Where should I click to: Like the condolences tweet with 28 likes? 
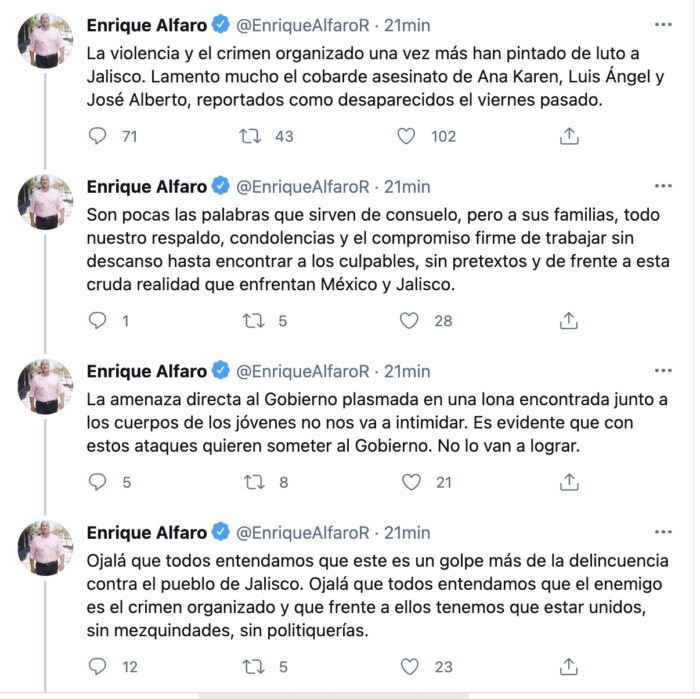click(x=409, y=320)
